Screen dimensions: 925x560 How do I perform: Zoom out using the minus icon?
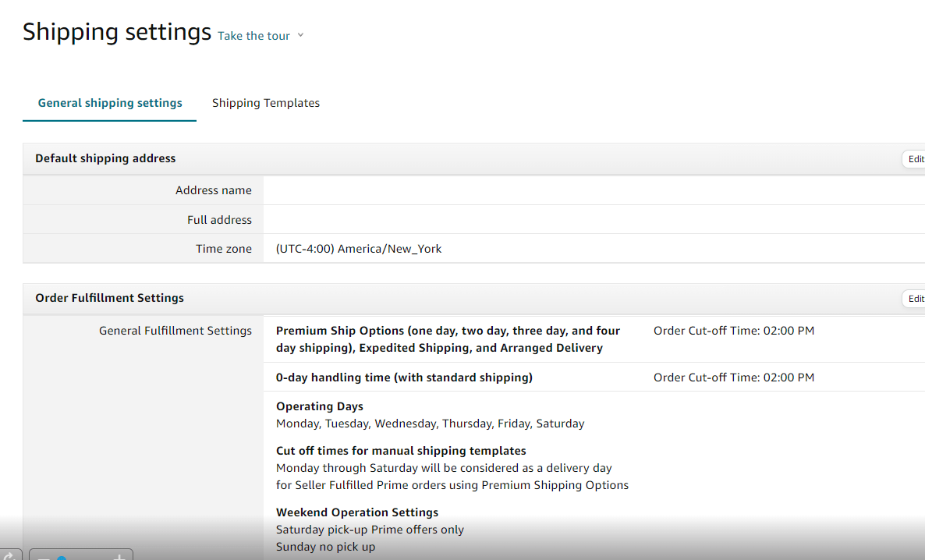point(43,558)
